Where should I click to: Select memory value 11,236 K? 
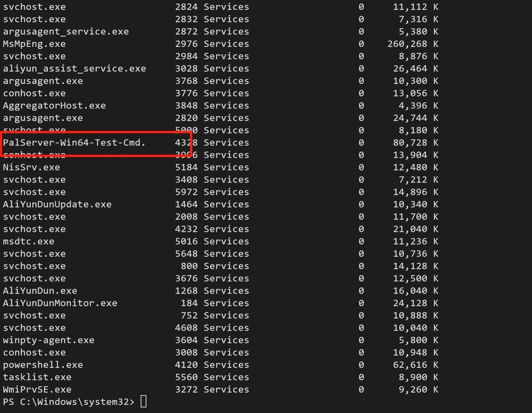click(416, 241)
